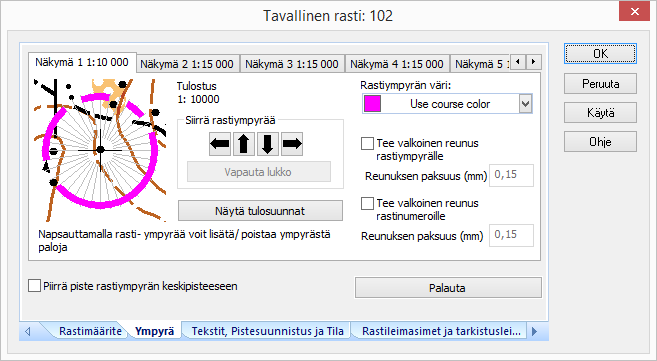The image size is (657, 361).
Task: Open Tekstit, Pistesuunnistus ja Tila tab
Action: pyautogui.click(x=267, y=331)
